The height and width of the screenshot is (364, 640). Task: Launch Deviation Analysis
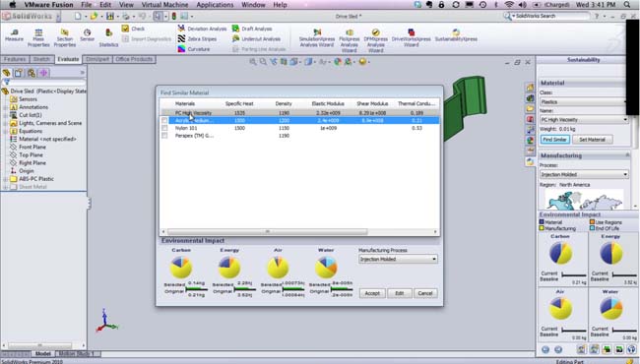(202, 29)
